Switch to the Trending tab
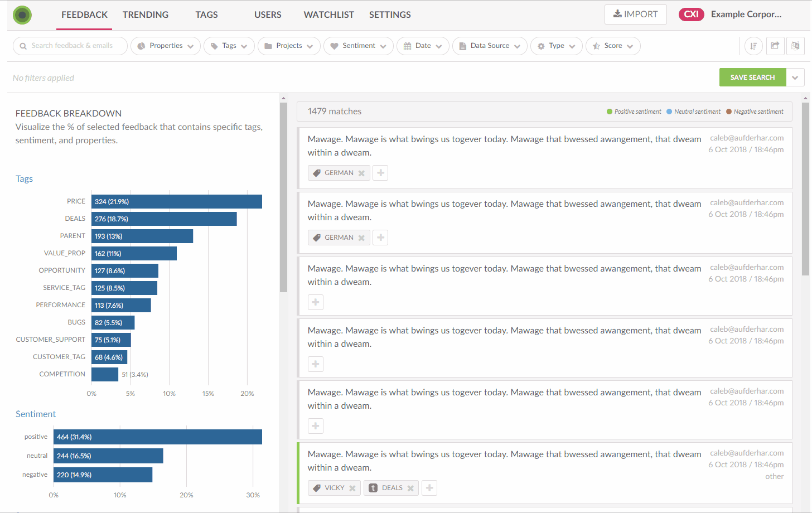The image size is (812, 513). [146, 15]
